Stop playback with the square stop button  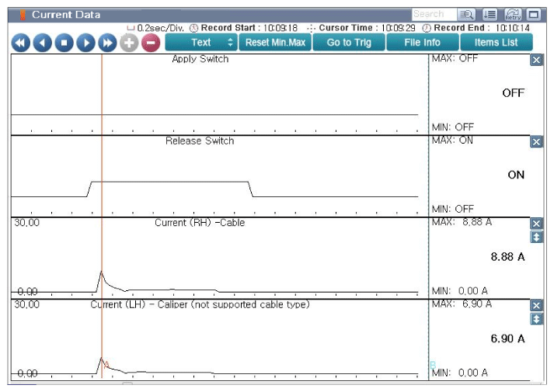coord(64,43)
